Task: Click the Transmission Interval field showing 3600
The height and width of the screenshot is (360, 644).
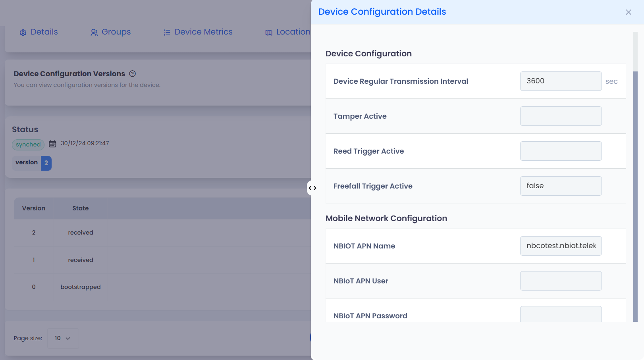Action: pyautogui.click(x=560, y=81)
